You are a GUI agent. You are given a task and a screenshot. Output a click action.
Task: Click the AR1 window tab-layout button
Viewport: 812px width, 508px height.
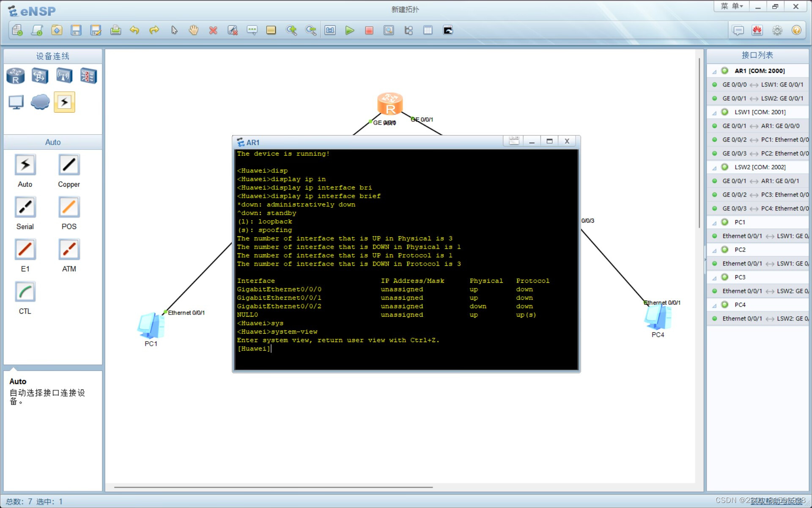click(514, 141)
